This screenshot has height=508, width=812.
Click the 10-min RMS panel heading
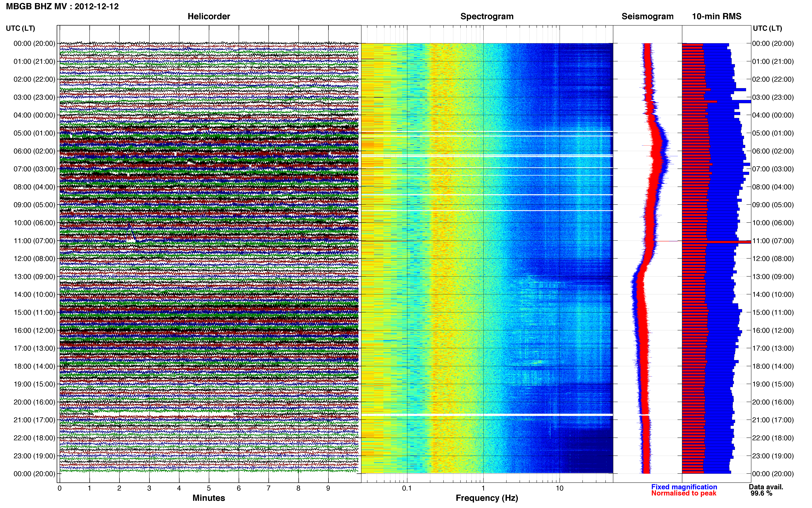717,16
